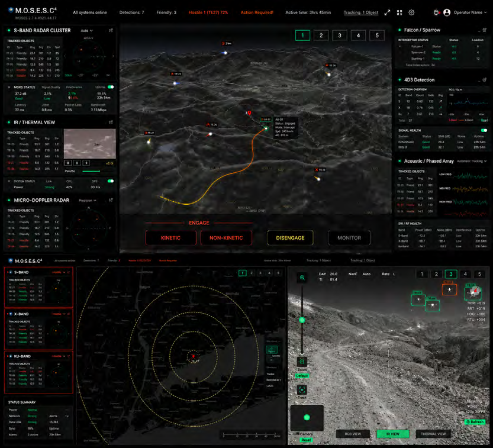Switch to terrain map view 2

[x=321, y=35]
